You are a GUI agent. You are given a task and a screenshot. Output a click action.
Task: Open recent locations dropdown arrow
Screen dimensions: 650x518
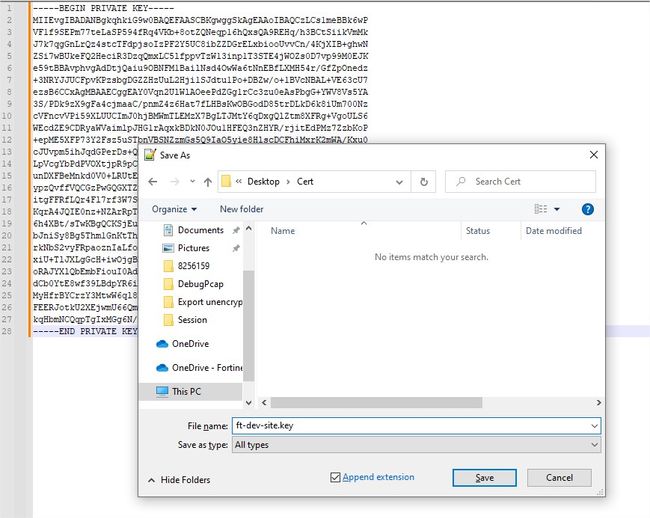pyautogui.click(x=192, y=182)
